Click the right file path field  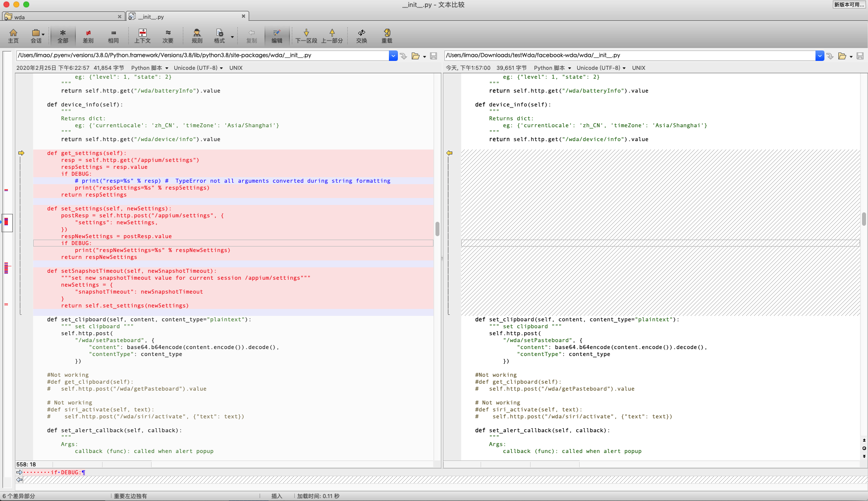click(x=630, y=55)
